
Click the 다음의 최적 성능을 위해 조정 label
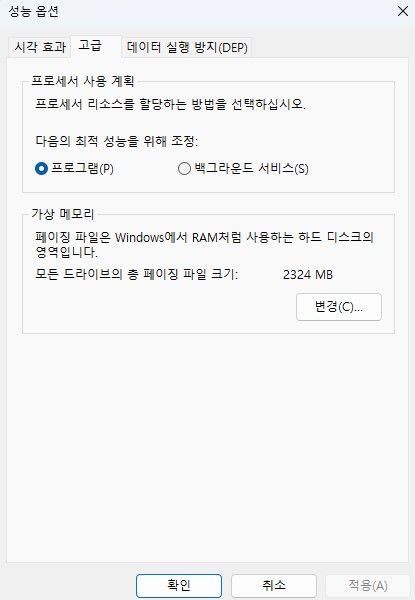(x=117, y=141)
